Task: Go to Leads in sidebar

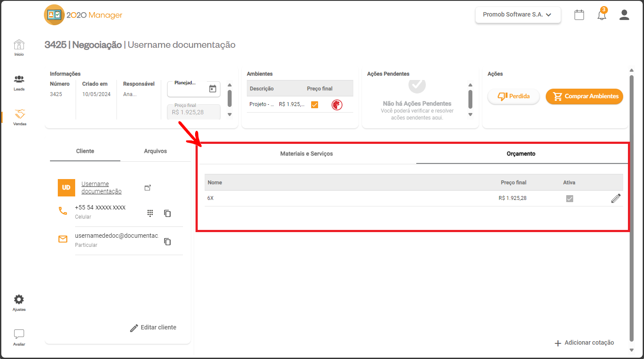Action: pyautogui.click(x=19, y=83)
